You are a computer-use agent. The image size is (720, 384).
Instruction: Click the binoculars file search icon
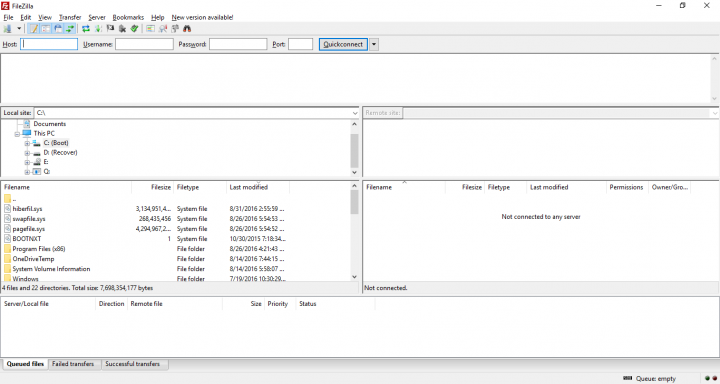click(x=187, y=28)
